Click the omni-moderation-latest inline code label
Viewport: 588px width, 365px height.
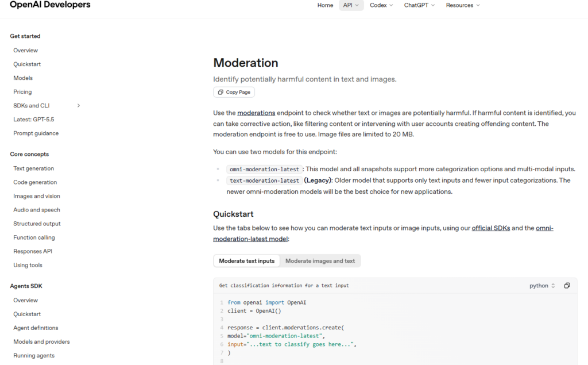[x=264, y=170]
